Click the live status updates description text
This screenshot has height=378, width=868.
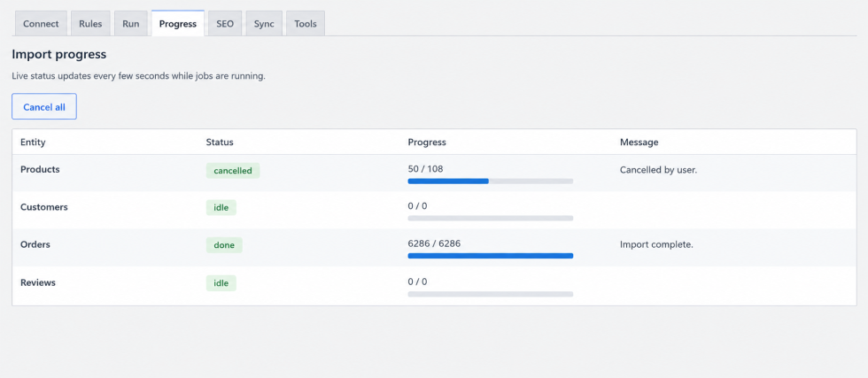pos(138,76)
